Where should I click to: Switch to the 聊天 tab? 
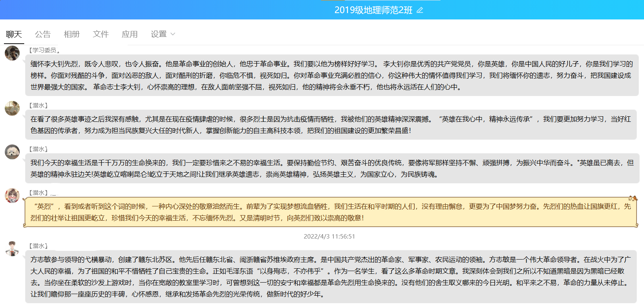[14, 35]
